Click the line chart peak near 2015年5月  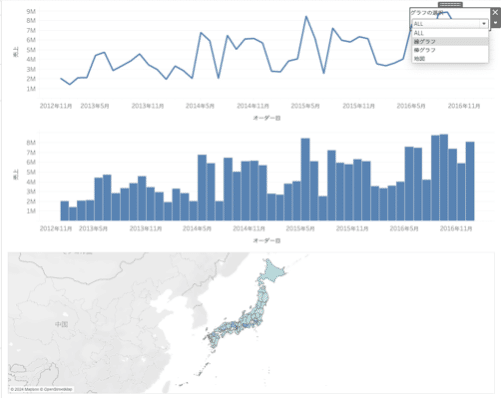(x=306, y=16)
